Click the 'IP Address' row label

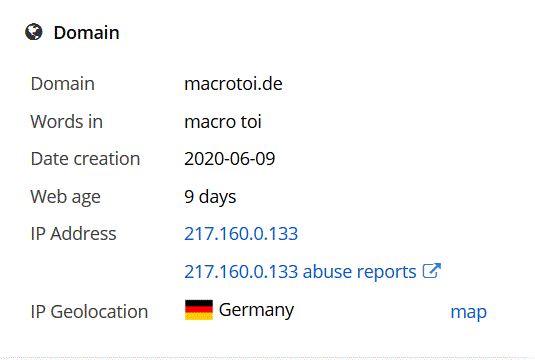pos(73,234)
